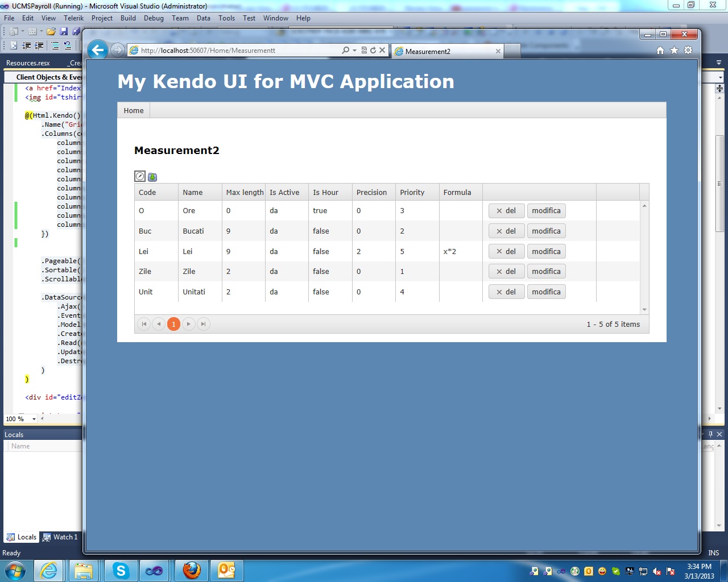The image size is (728, 582).
Task: Open the Internet Explorer Home page icon
Action: 660,51
